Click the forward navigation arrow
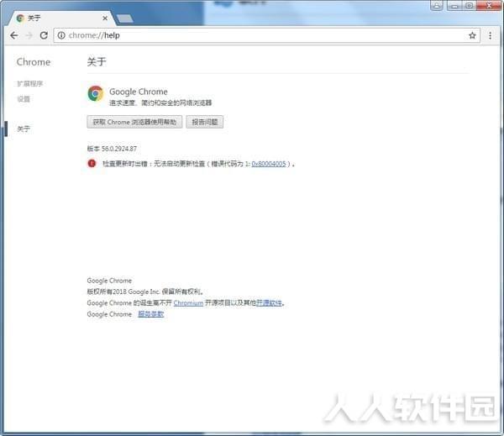 click(29, 35)
